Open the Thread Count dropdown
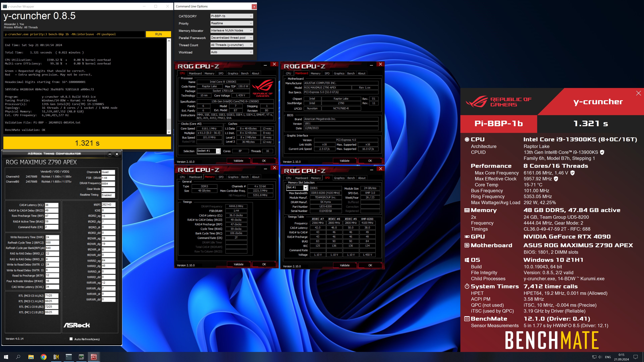 (x=231, y=45)
